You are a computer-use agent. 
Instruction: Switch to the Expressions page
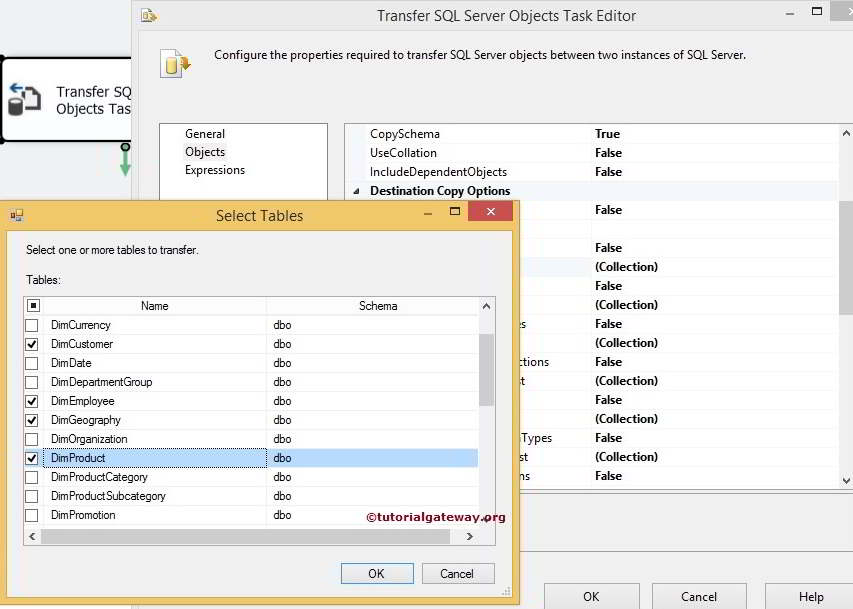point(214,170)
